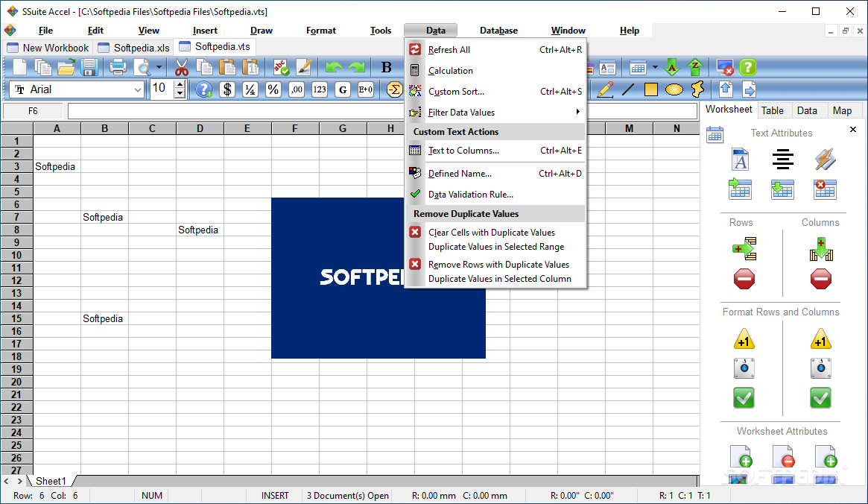Screen dimensions: 868x504
Task: Click the Columns green checkmark icon
Action: (820, 397)
